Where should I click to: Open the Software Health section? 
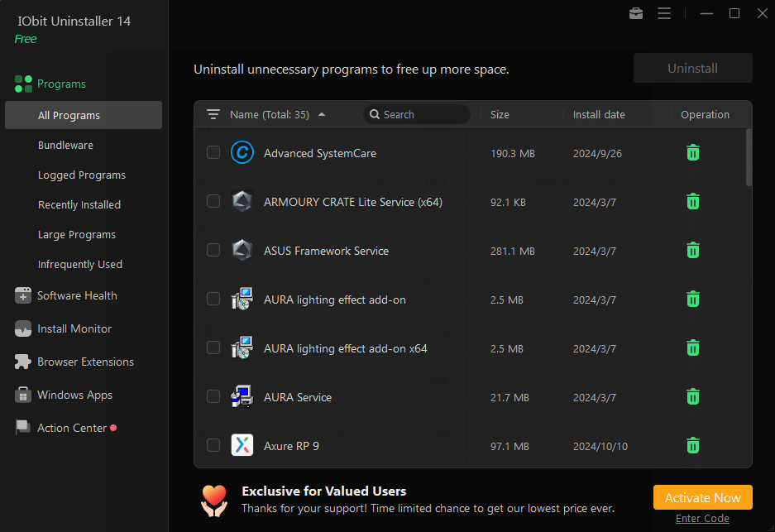click(76, 295)
